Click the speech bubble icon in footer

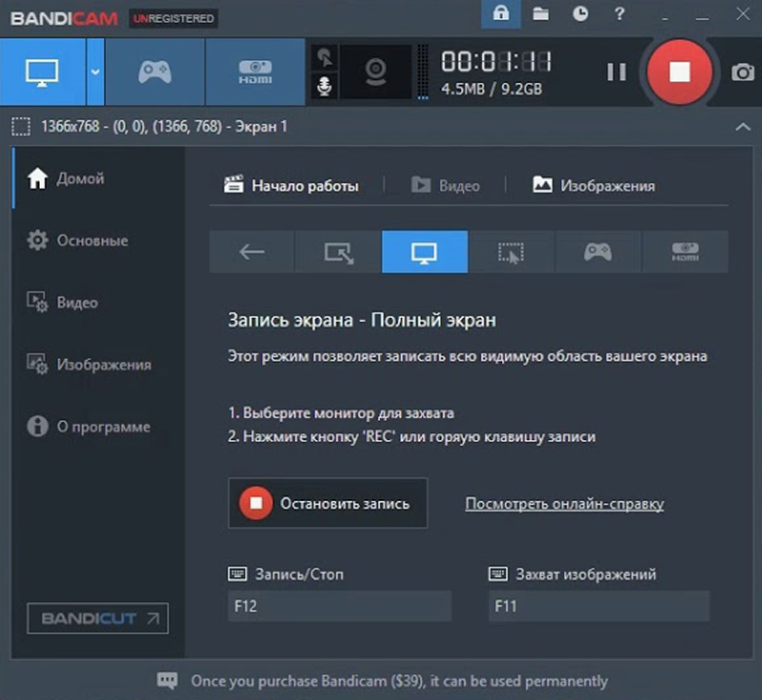[x=168, y=681]
